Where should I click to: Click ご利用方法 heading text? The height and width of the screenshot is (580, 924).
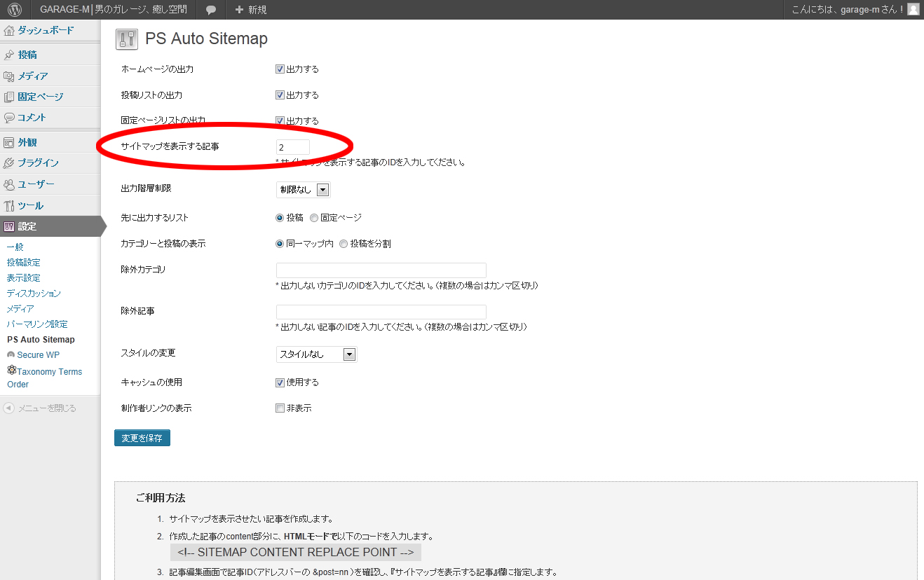(161, 499)
